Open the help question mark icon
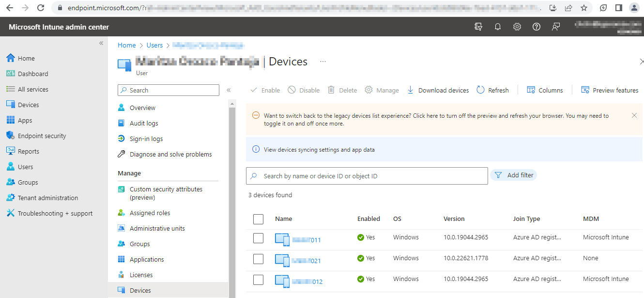Viewport: 644px width, 298px height. (x=537, y=27)
